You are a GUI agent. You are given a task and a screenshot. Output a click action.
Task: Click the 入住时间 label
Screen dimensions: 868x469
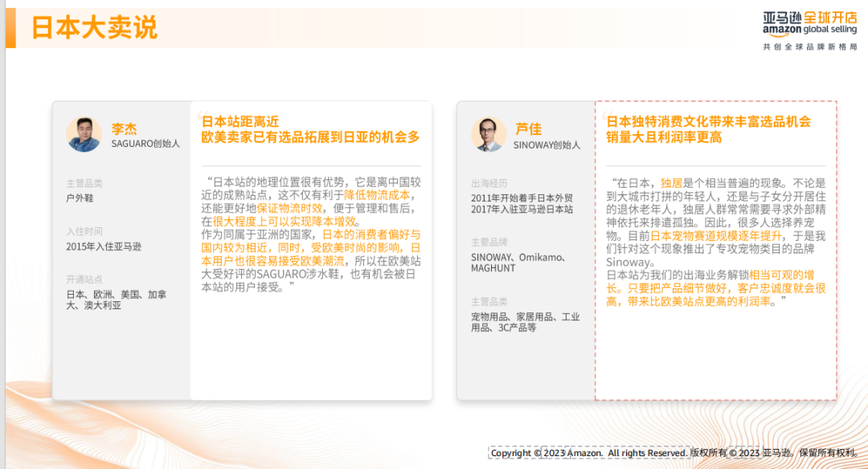[84, 231]
